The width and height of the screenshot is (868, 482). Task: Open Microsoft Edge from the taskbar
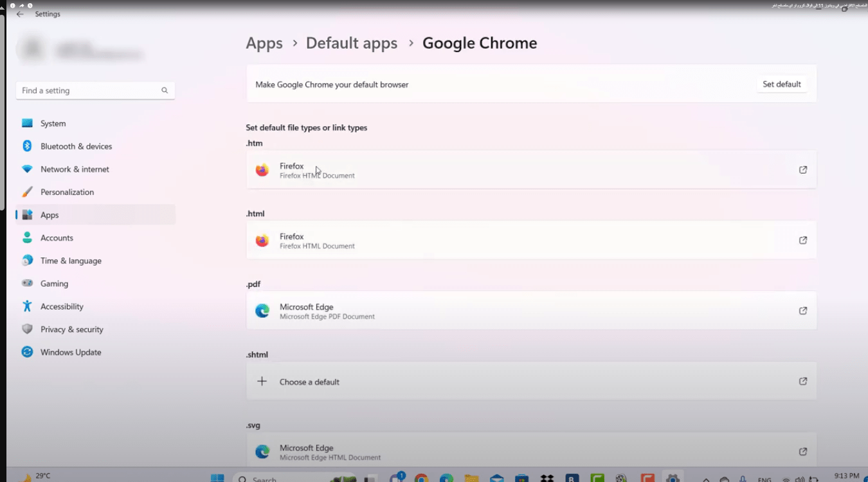tap(446, 478)
